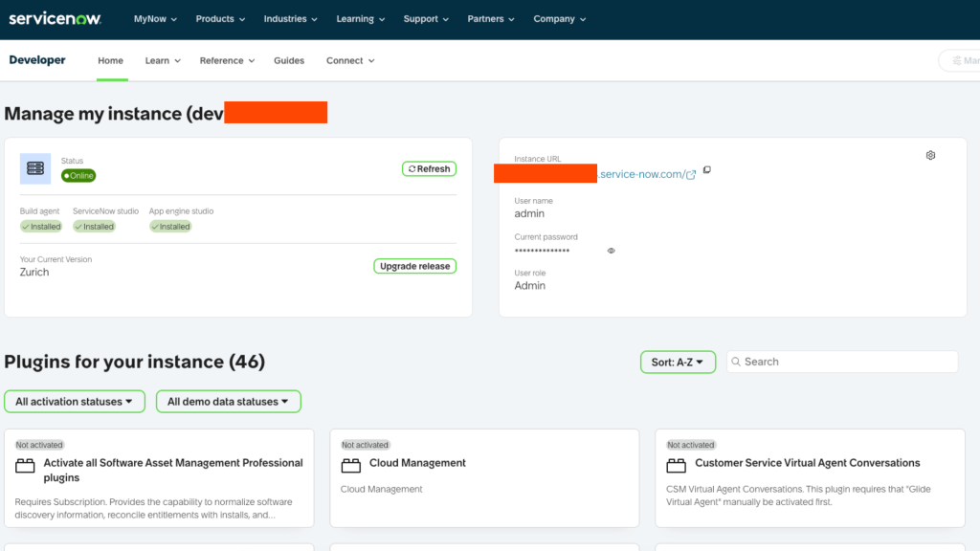Click the Refresh button

point(429,168)
